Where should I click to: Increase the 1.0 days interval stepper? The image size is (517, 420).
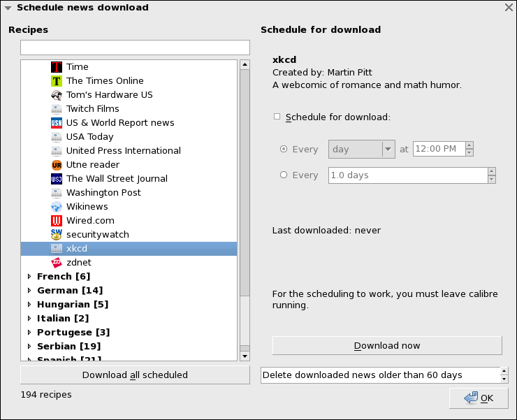492,171
